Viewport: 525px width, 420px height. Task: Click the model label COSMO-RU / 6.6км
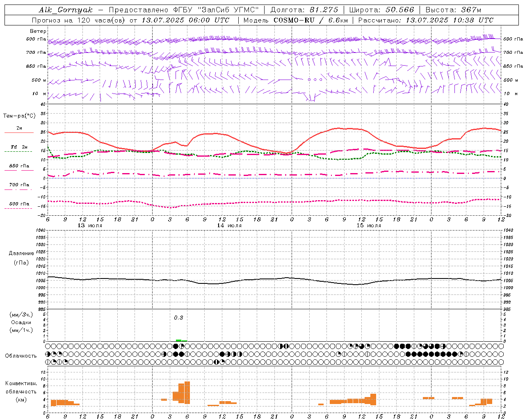(x=310, y=20)
